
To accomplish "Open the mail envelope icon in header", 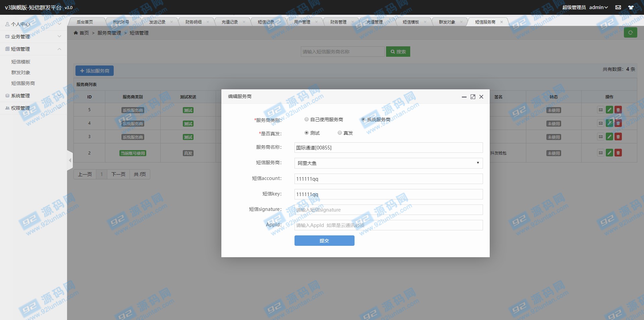I will [x=618, y=7].
